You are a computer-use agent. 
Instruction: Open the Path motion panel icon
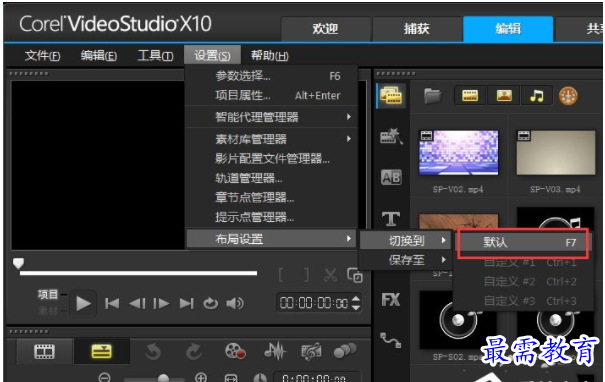[390, 340]
